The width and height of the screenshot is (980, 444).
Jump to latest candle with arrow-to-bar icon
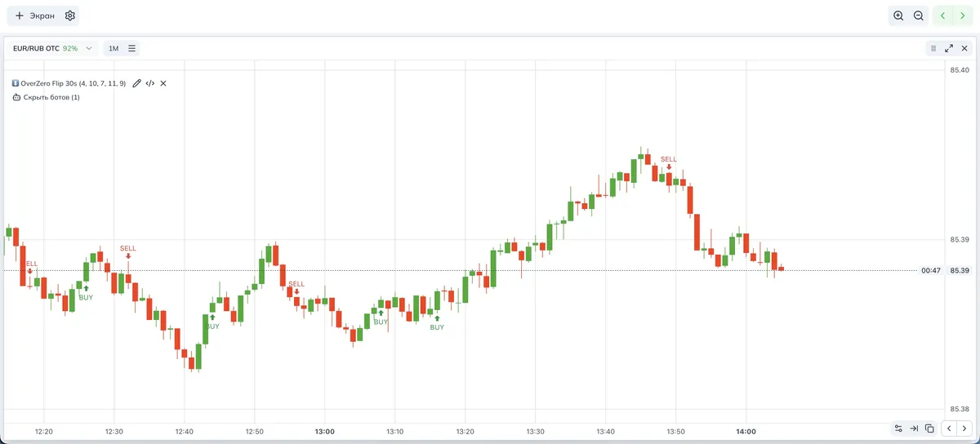tap(914, 428)
